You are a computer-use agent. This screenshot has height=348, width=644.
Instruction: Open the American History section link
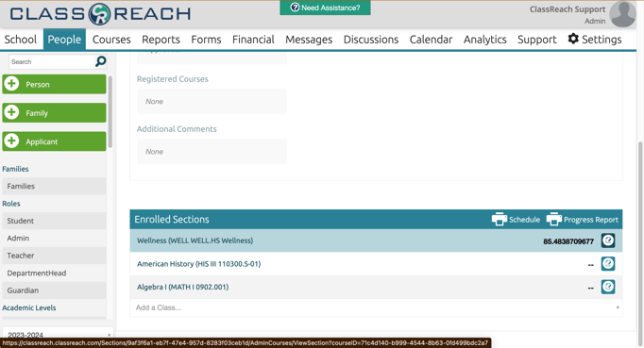199,264
